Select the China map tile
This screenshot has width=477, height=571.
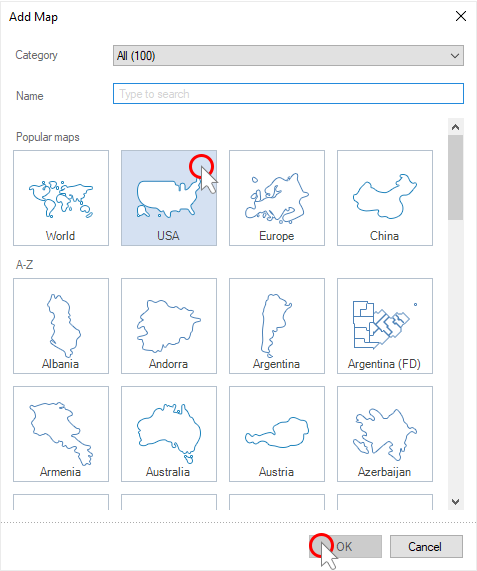coord(385,198)
